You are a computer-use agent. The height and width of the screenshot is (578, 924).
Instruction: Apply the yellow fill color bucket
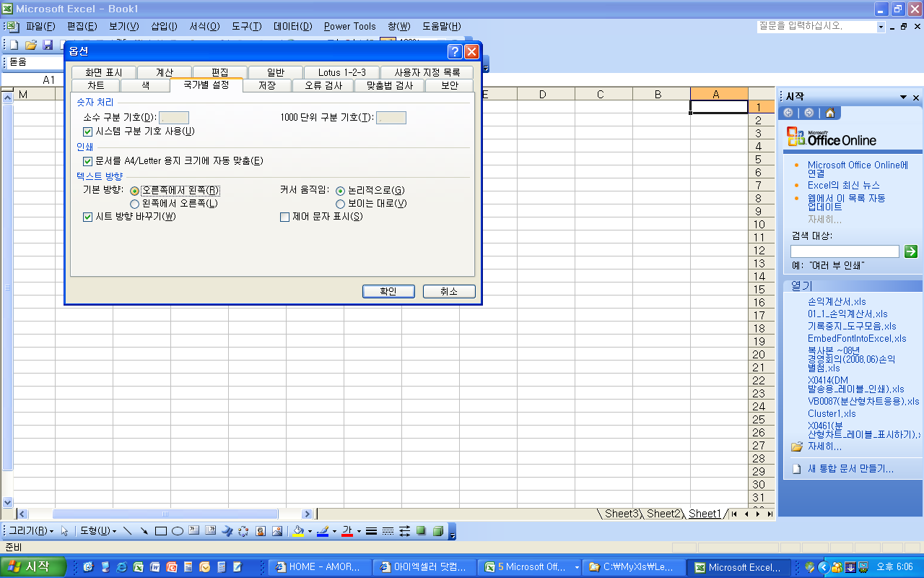click(x=299, y=531)
